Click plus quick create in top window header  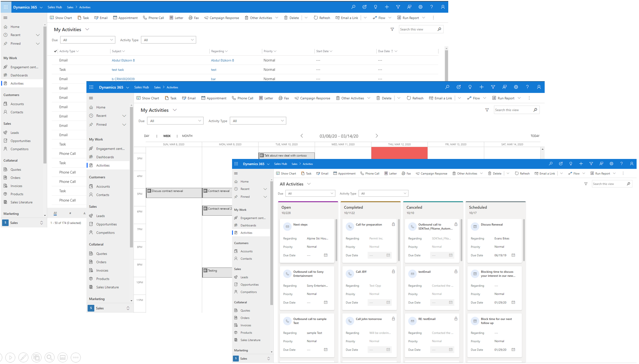pos(387,7)
